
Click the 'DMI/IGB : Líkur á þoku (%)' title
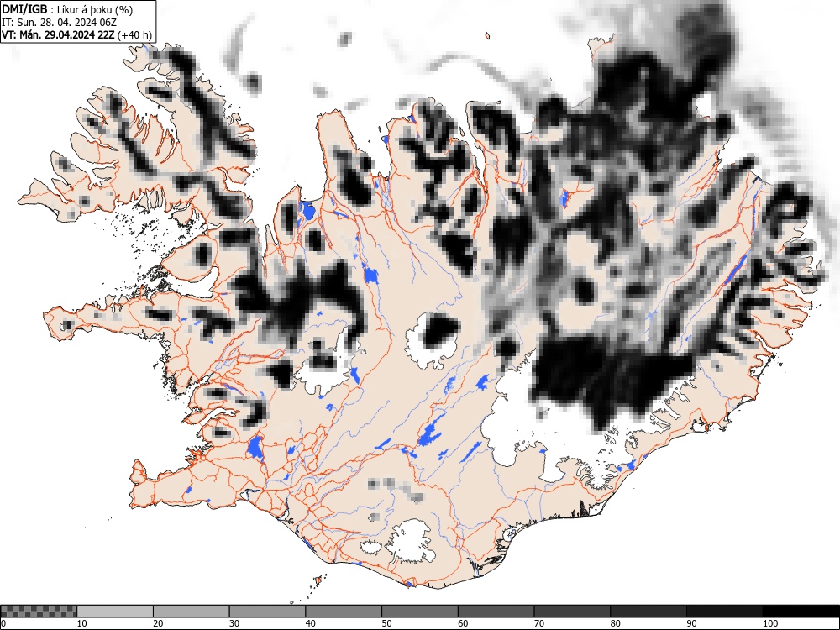(x=67, y=9)
